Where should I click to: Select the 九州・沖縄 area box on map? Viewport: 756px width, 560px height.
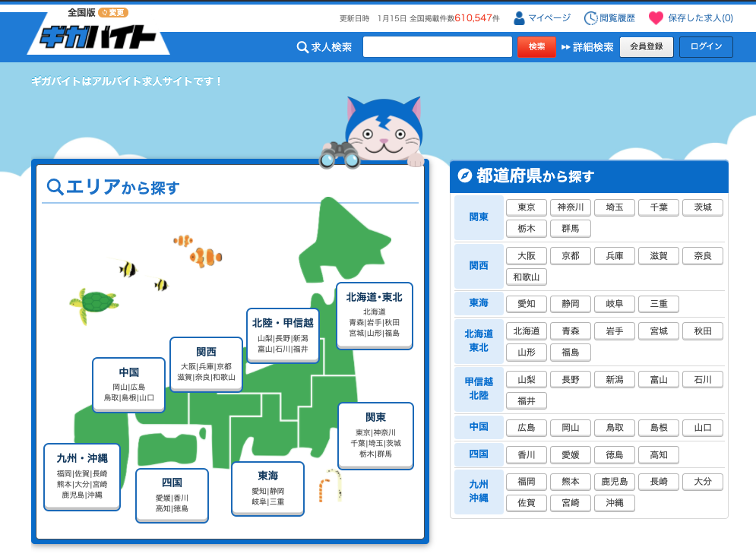[82, 476]
